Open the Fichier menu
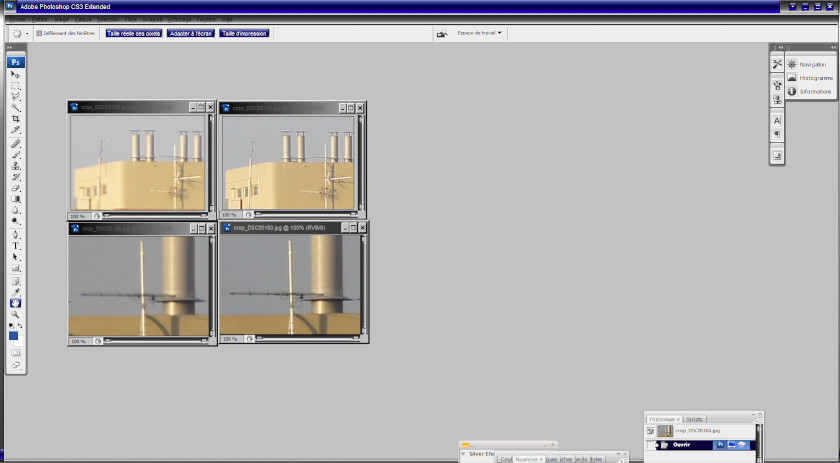 point(18,19)
